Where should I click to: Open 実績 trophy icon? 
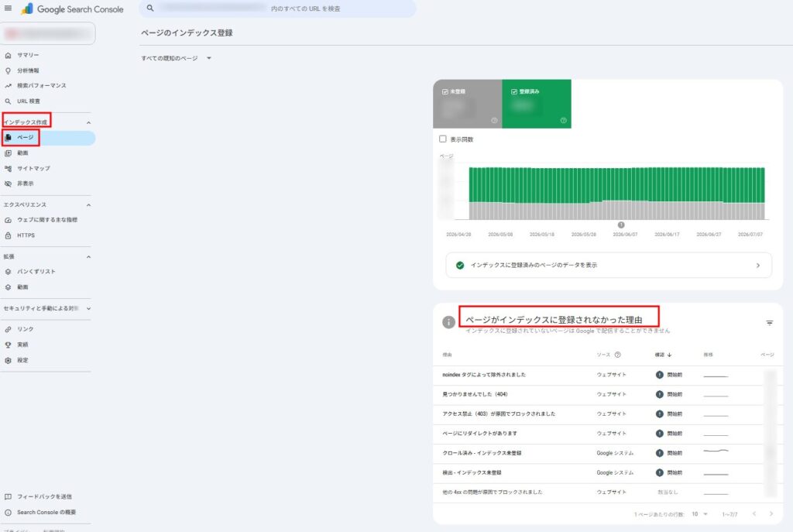pyautogui.click(x=8, y=345)
